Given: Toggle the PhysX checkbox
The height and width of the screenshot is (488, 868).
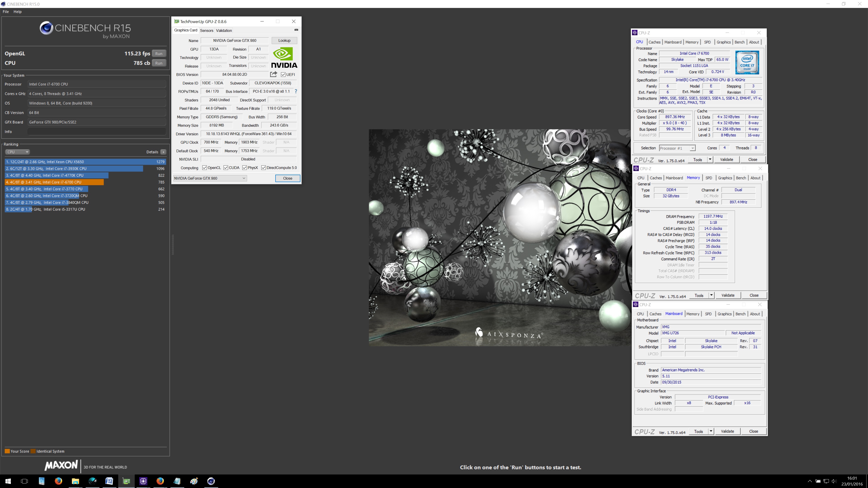Looking at the screenshot, I should [244, 168].
